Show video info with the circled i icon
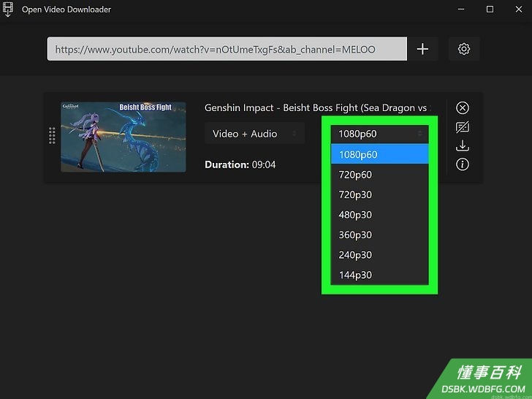The image size is (532, 399). tap(463, 164)
